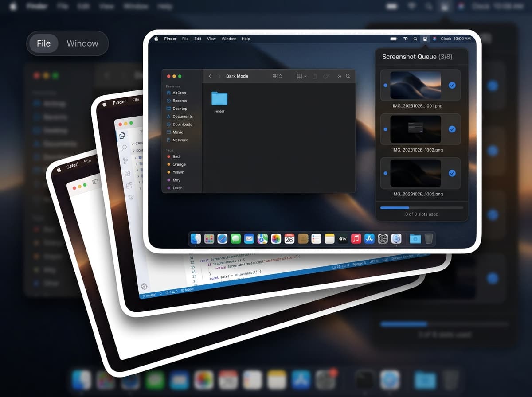The image size is (532, 397).
Task: Select AirDrop in the Finder sidebar
Action: [182, 93]
